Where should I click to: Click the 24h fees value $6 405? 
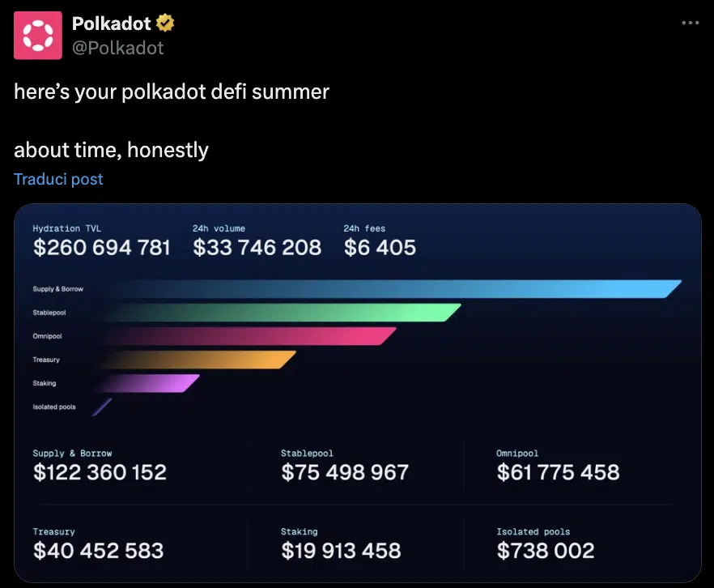[380, 247]
